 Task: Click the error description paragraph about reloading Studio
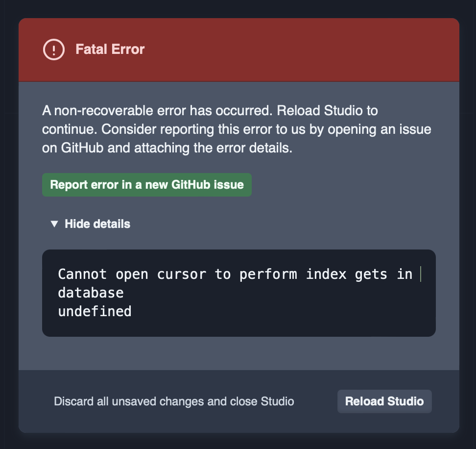pos(235,129)
